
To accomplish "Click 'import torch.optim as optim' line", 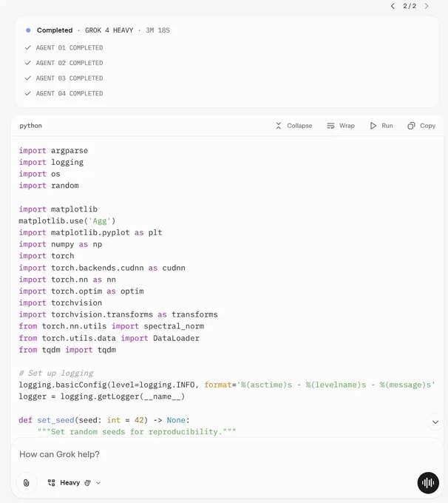I will point(81,291).
